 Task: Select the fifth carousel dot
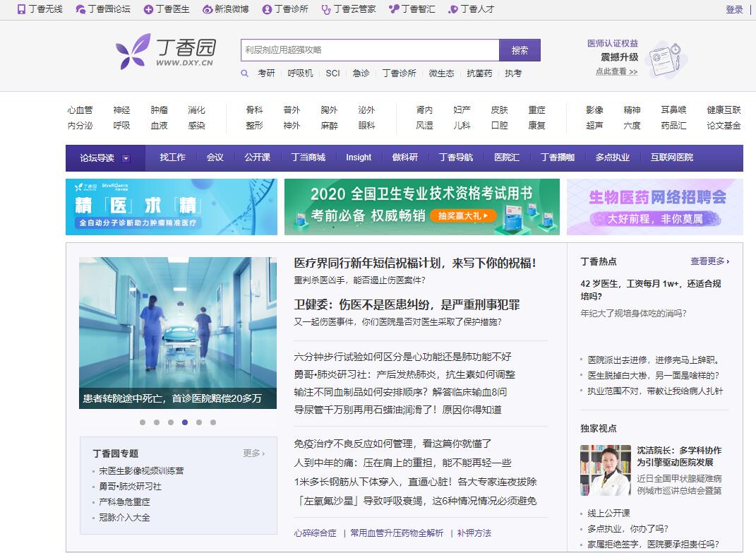pos(199,422)
